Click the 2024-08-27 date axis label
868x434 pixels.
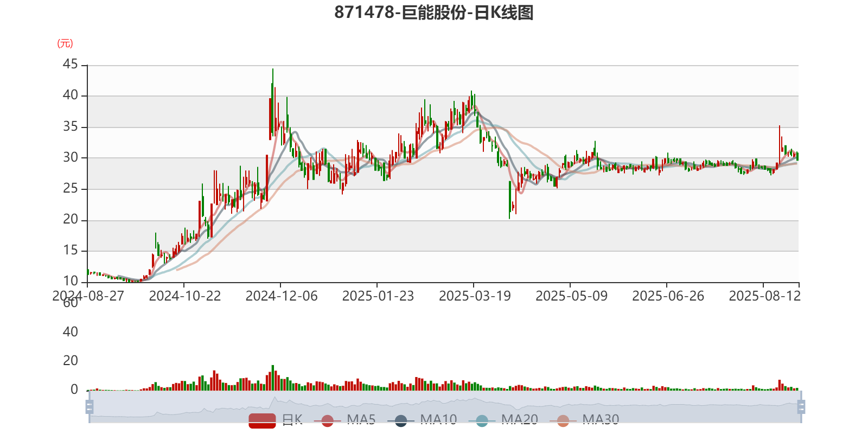coord(88,296)
